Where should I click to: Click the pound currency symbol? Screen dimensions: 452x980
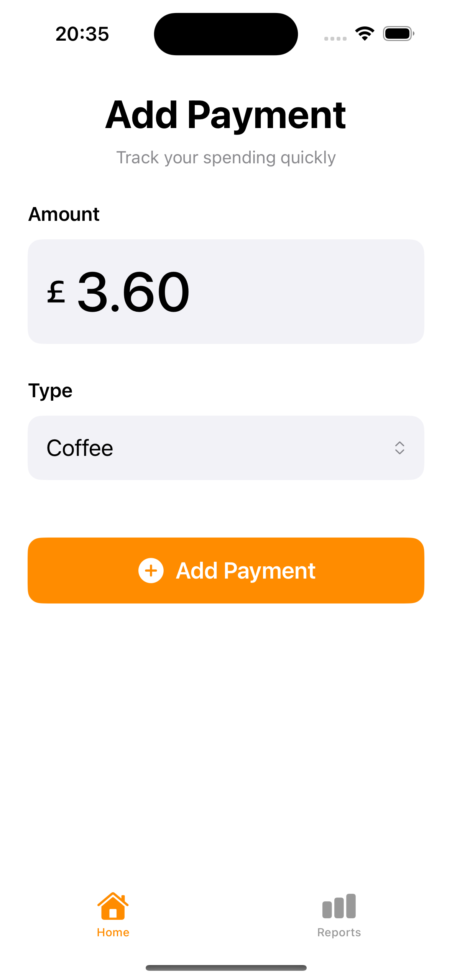tap(56, 292)
